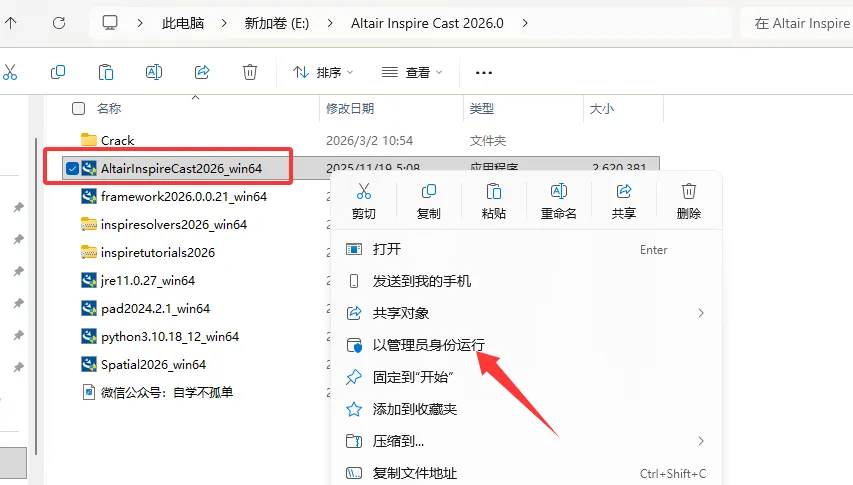Choose 压缩到... from the context menu

526,441
